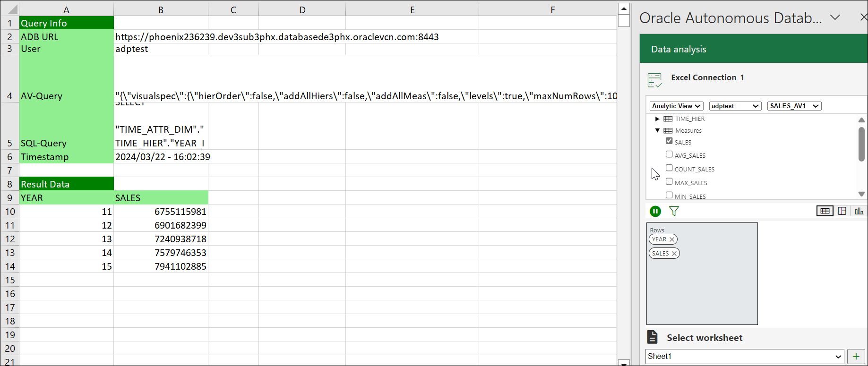This screenshot has height=366, width=868.
Task: Select the year 14 cell
Action: [66, 253]
